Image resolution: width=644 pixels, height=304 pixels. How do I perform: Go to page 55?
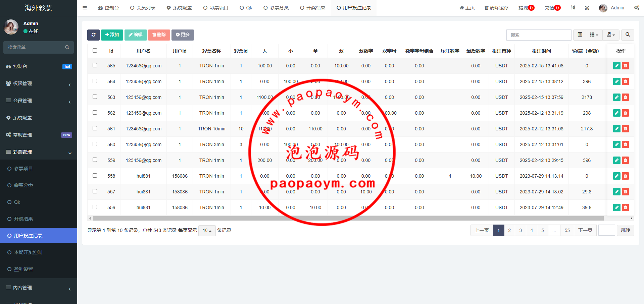pyautogui.click(x=567, y=230)
